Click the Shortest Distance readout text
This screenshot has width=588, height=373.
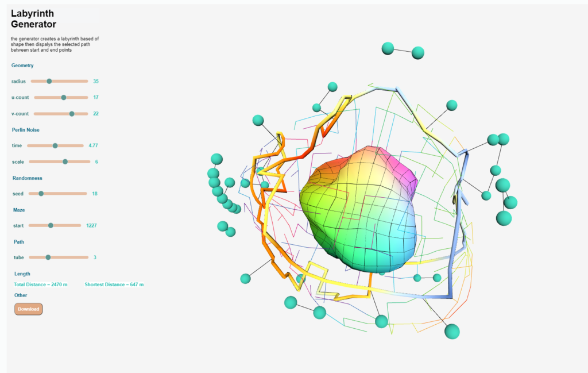click(114, 284)
